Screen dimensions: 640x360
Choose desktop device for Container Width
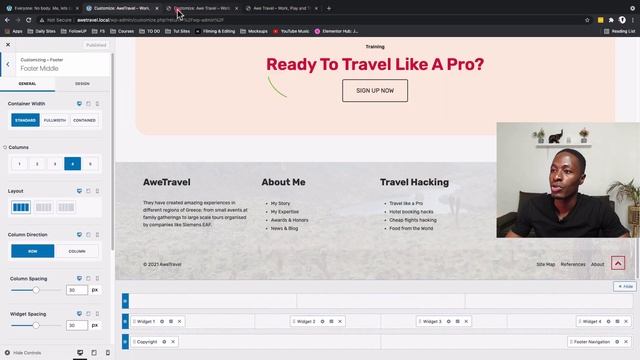(79, 104)
